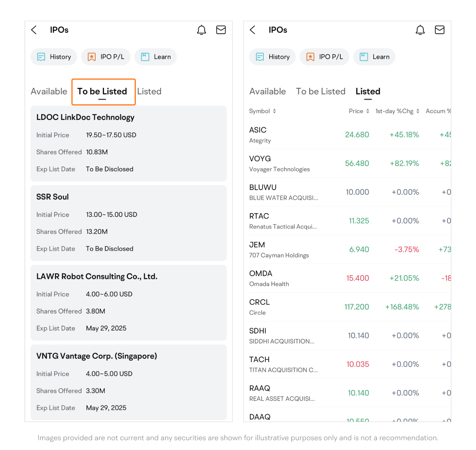476x450 pixels.
Task: Switch to Available tab in left screen
Action: coord(49,92)
